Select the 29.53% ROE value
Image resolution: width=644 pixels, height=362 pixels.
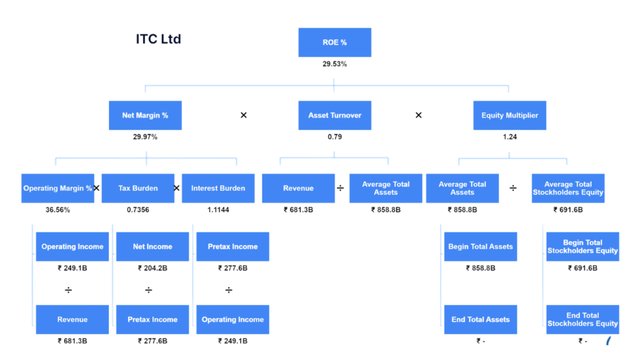coord(335,64)
